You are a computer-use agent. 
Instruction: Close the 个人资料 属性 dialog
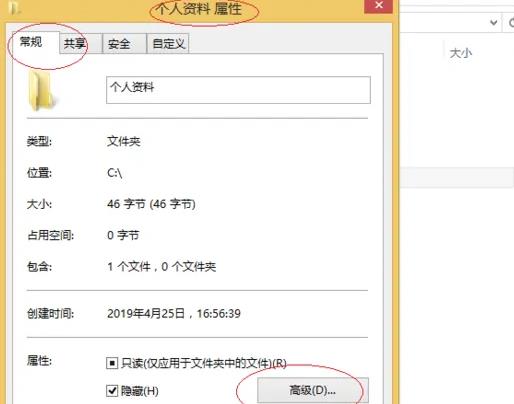tap(378, 6)
